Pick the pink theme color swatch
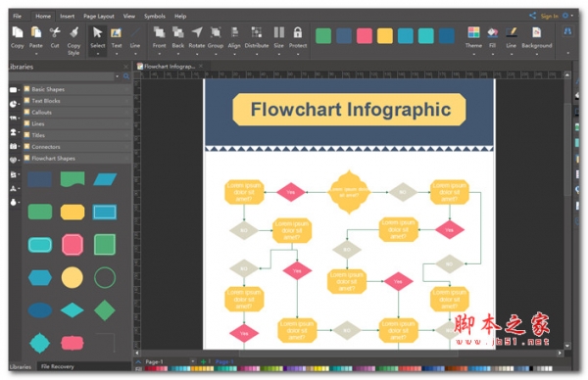 (365, 36)
